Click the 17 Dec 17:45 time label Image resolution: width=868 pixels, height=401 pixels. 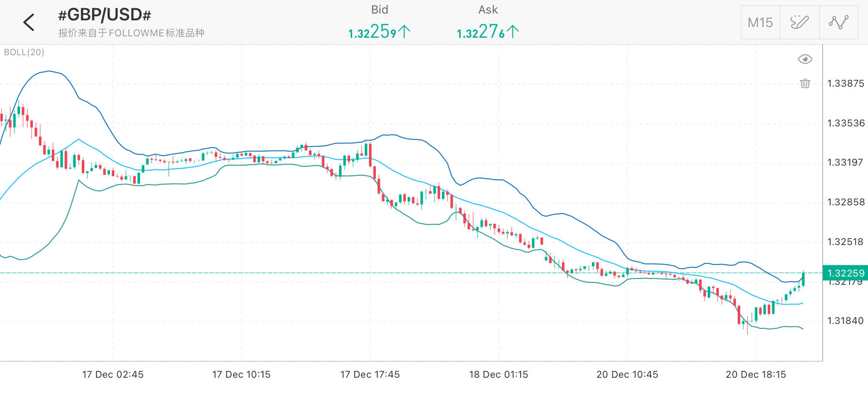(x=370, y=374)
